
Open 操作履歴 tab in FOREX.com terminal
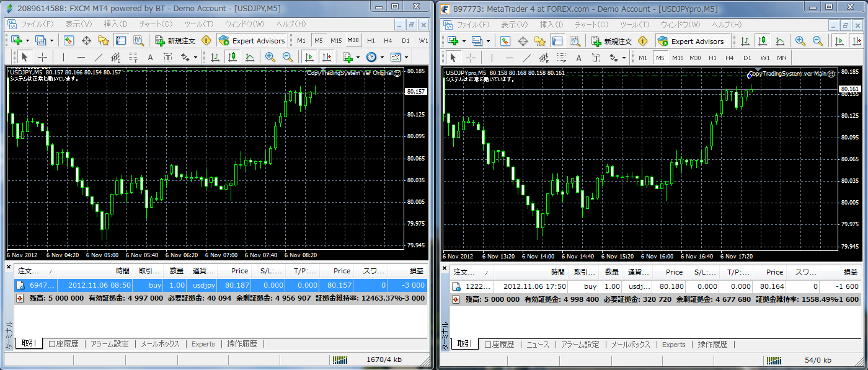click(x=712, y=345)
